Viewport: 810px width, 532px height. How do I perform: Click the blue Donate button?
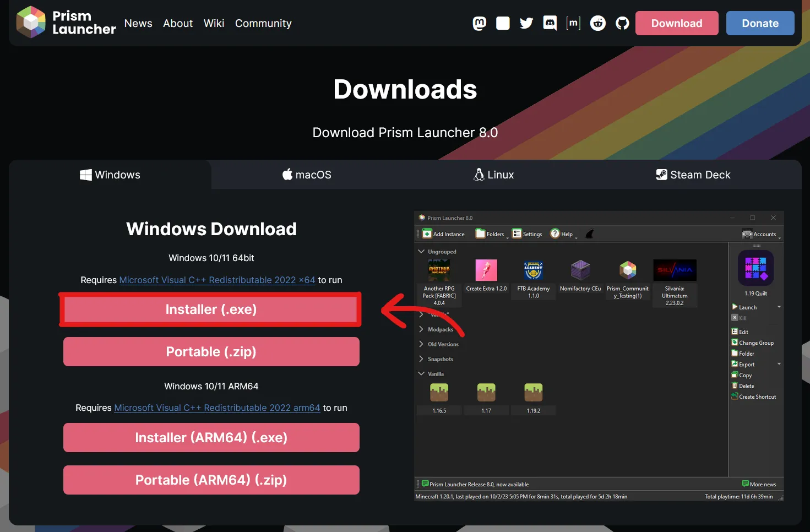click(760, 23)
